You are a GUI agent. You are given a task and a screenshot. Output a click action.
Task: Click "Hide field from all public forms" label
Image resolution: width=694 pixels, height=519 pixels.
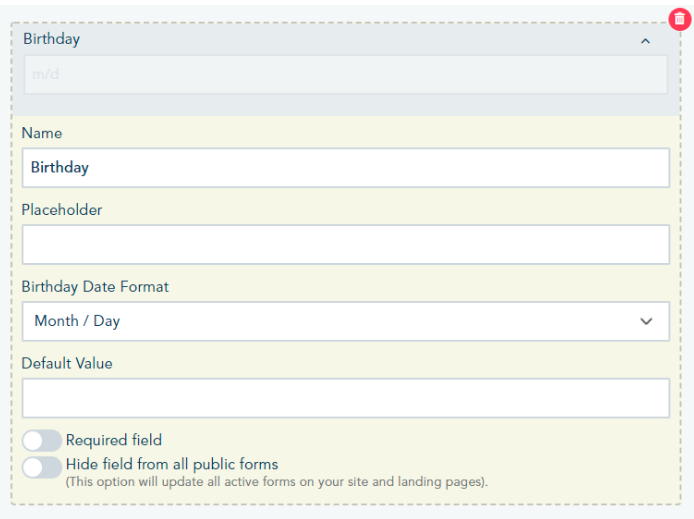pyautogui.click(x=172, y=464)
